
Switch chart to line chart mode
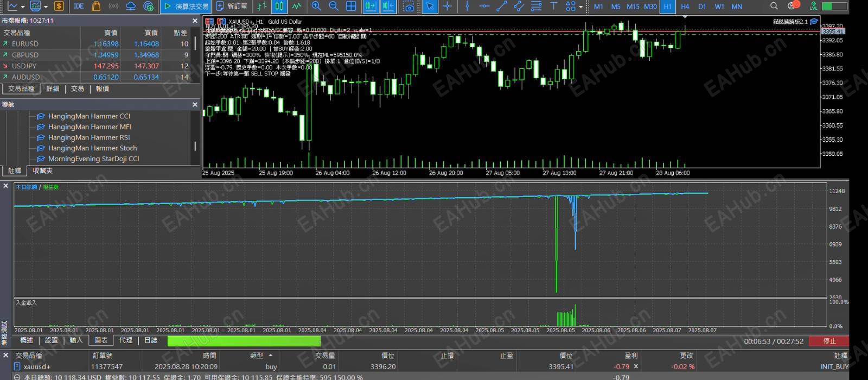(x=297, y=6)
